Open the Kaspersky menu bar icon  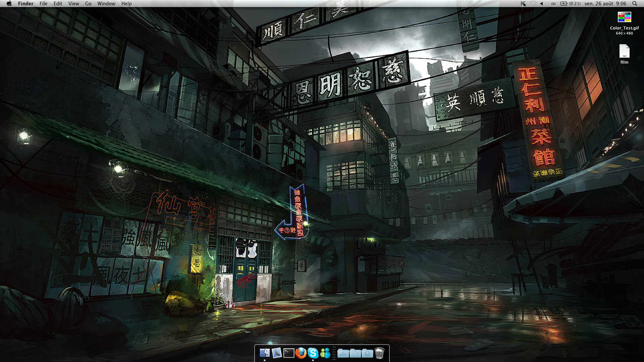[523, 4]
